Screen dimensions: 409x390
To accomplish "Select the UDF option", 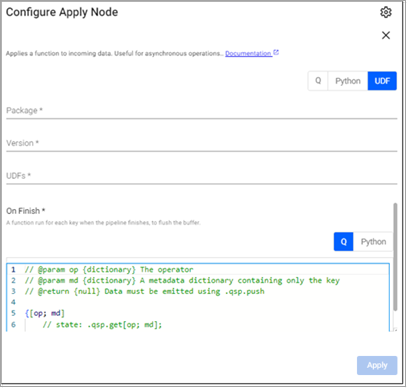I will tap(382, 81).
